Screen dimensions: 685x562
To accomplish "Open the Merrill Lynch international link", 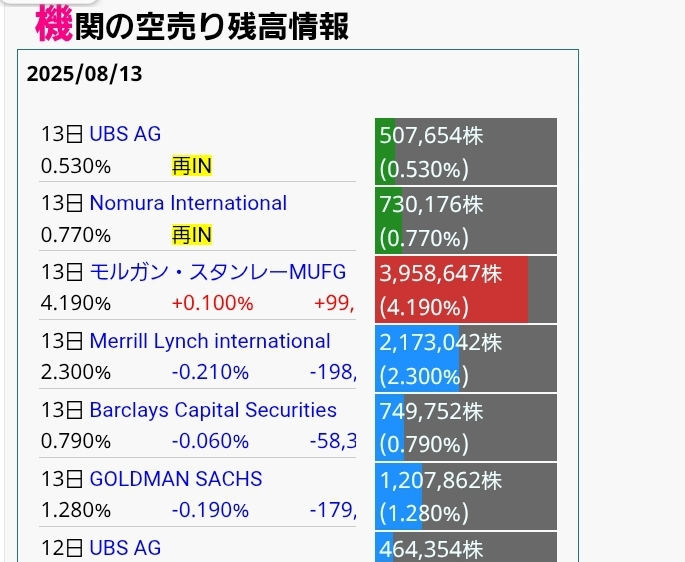I will coord(210,341).
